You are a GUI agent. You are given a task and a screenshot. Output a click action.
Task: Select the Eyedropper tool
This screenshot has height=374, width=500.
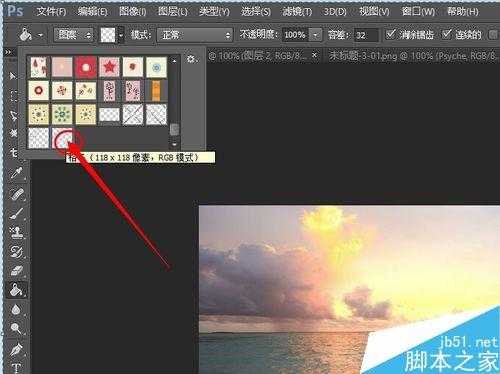(16, 173)
